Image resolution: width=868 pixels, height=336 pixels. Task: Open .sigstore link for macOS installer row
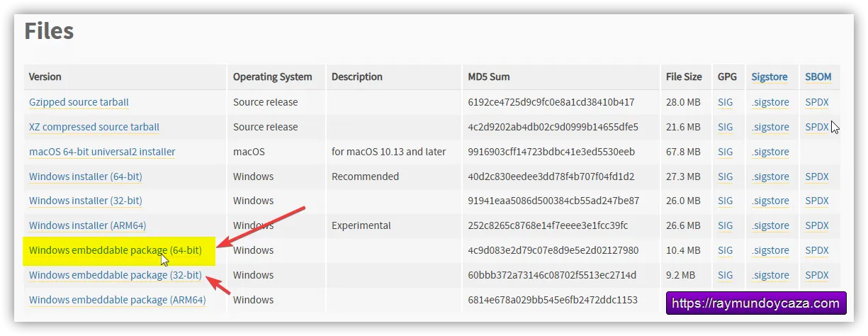[770, 152]
